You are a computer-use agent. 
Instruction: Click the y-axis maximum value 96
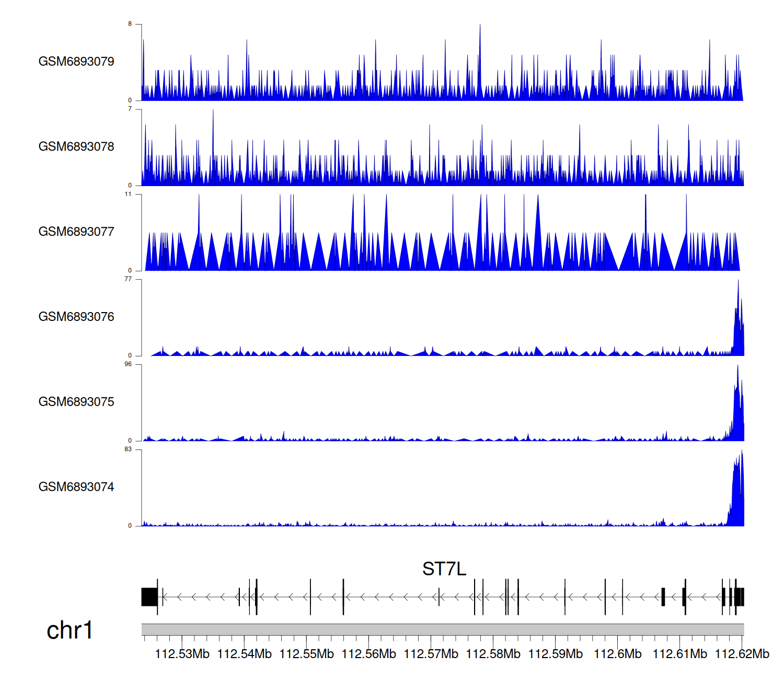coord(128,364)
